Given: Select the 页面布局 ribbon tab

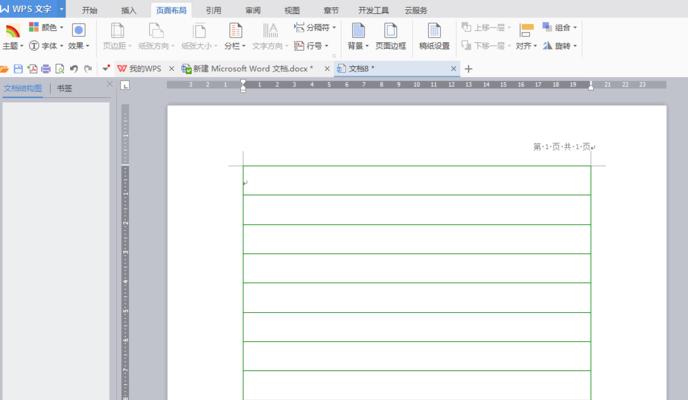Looking at the screenshot, I should 171,10.
